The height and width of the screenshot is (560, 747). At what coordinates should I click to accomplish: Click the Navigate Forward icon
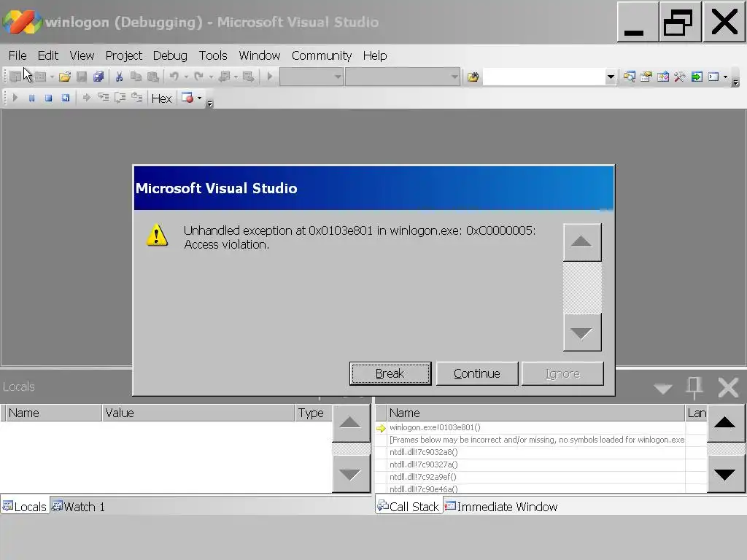pos(248,77)
